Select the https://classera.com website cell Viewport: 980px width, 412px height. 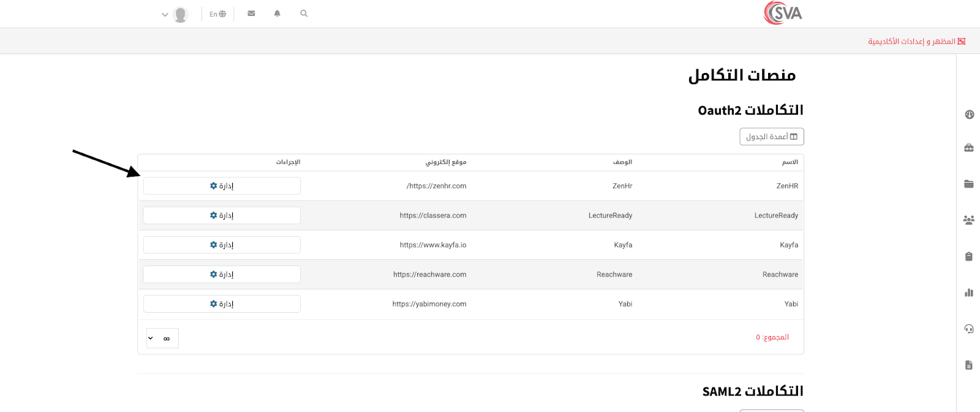click(433, 215)
